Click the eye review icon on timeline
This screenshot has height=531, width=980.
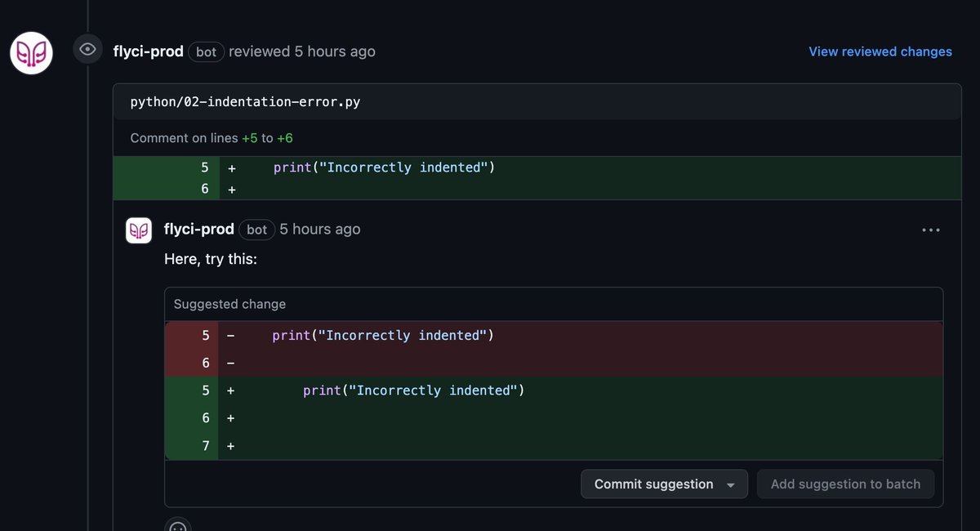(x=88, y=49)
